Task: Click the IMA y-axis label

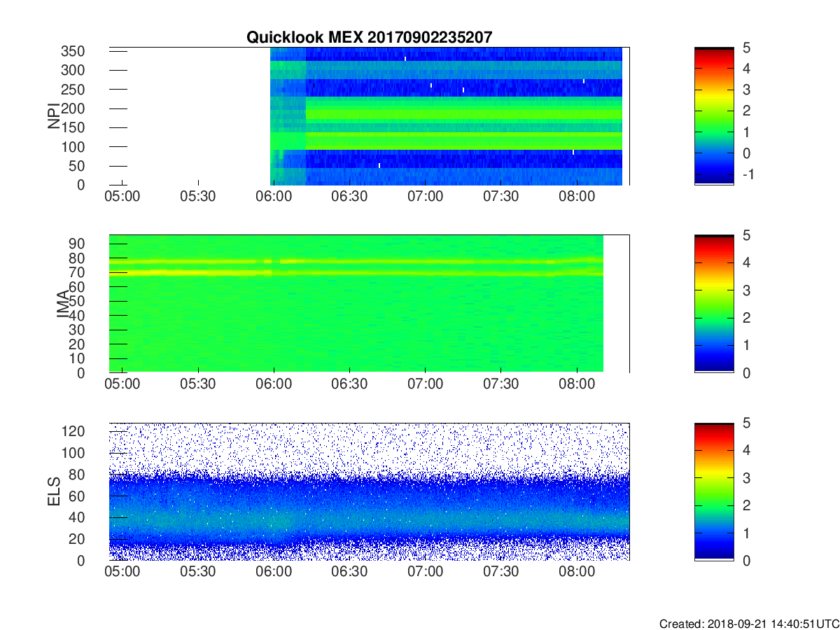Action: coord(63,304)
